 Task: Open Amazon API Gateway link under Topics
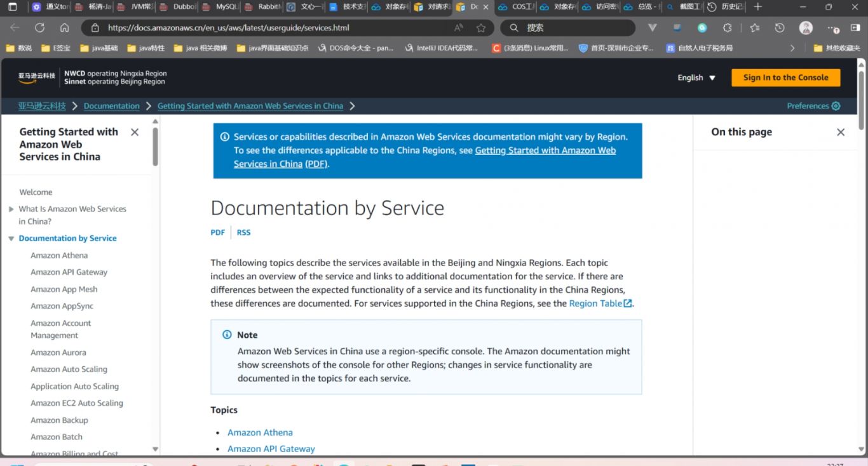pos(271,449)
